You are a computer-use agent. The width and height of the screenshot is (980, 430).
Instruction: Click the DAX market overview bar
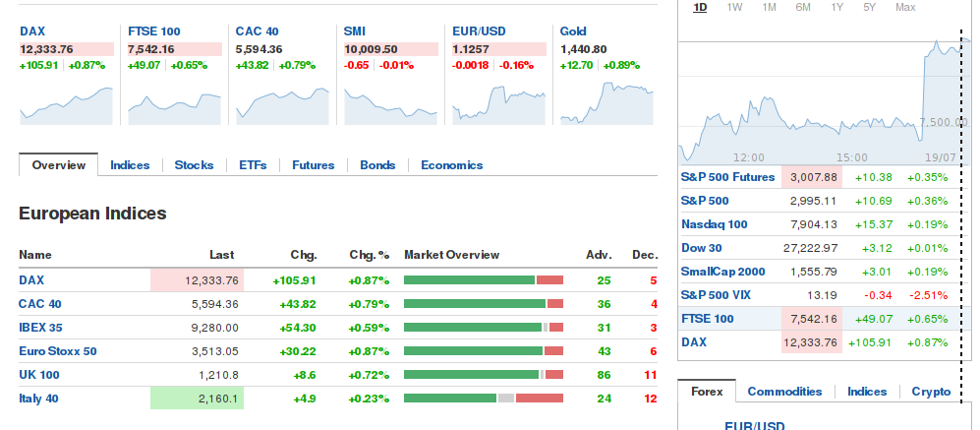coord(484,280)
